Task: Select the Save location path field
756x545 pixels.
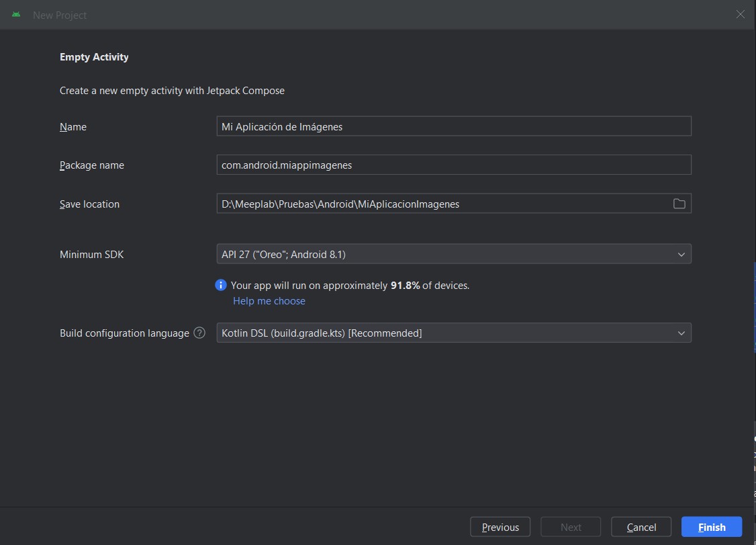Action: [x=440, y=204]
